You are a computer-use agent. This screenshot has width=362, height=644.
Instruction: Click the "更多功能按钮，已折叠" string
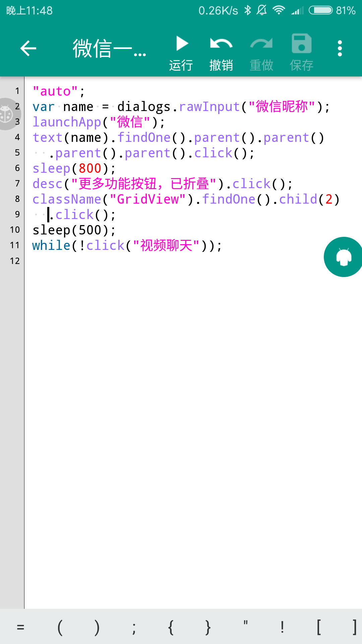pyautogui.click(x=144, y=184)
